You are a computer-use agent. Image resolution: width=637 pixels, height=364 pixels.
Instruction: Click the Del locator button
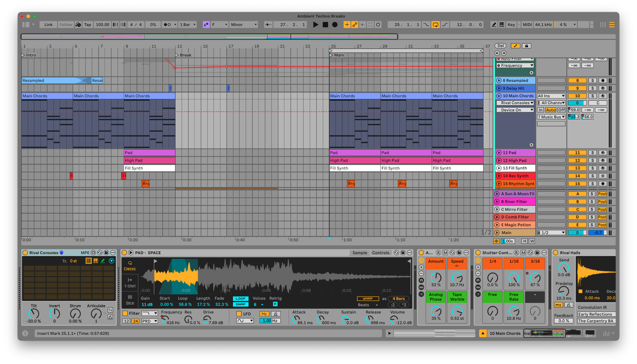point(500,46)
